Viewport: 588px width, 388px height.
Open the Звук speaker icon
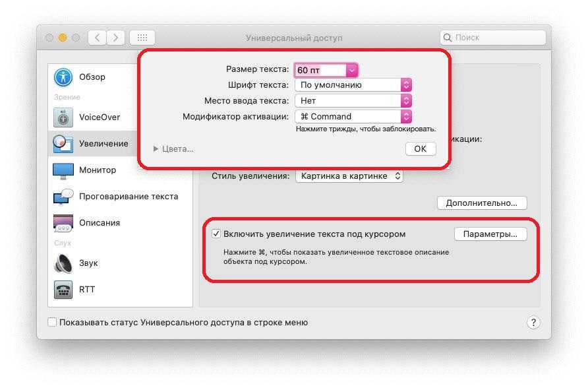[63, 263]
